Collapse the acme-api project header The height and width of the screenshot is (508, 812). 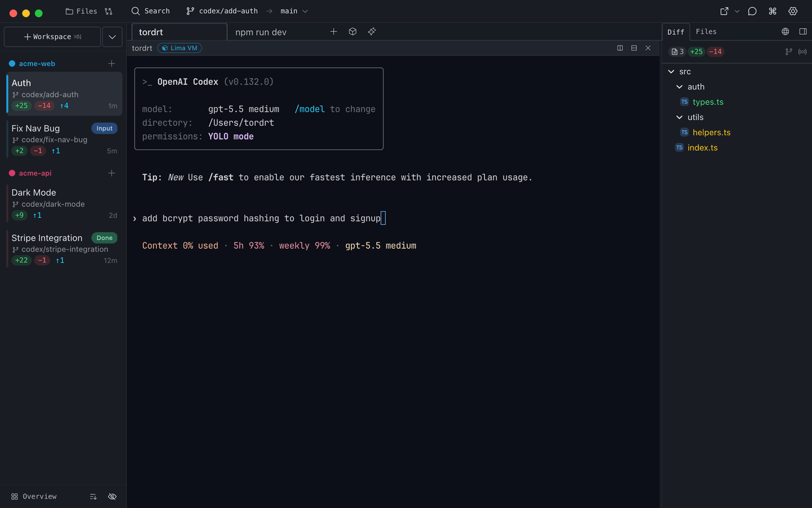(35, 173)
